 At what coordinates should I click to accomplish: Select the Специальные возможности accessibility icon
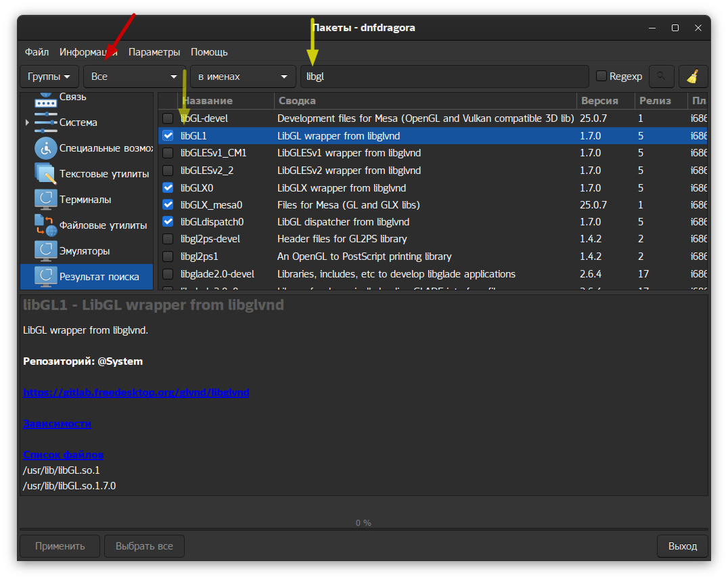(x=45, y=148)
